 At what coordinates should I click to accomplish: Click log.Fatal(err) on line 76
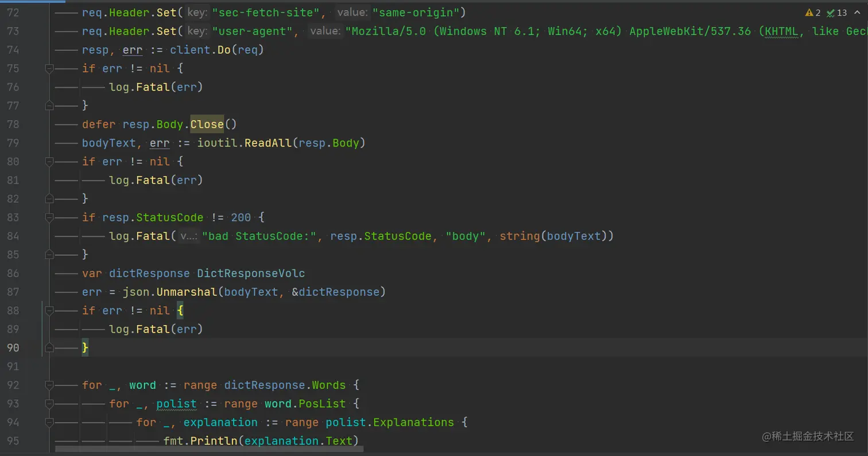click(x=156, y=87)
